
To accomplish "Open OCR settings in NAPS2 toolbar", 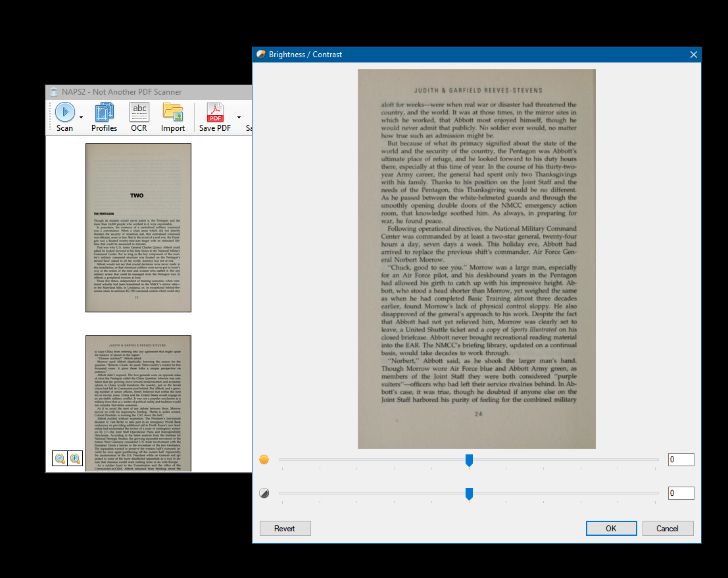I will pos(139,116).
